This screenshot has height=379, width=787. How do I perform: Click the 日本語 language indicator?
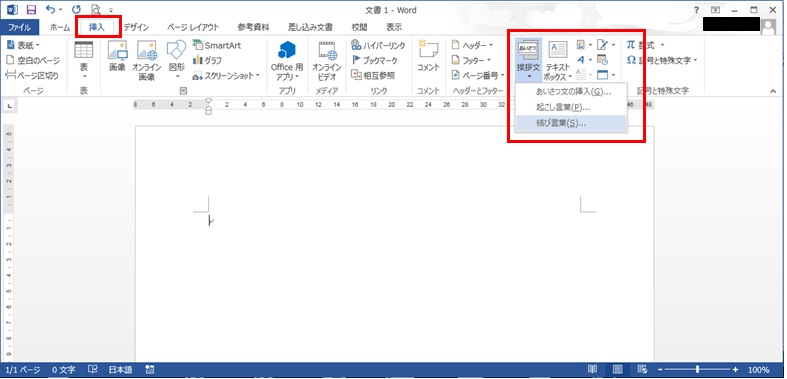121,370
